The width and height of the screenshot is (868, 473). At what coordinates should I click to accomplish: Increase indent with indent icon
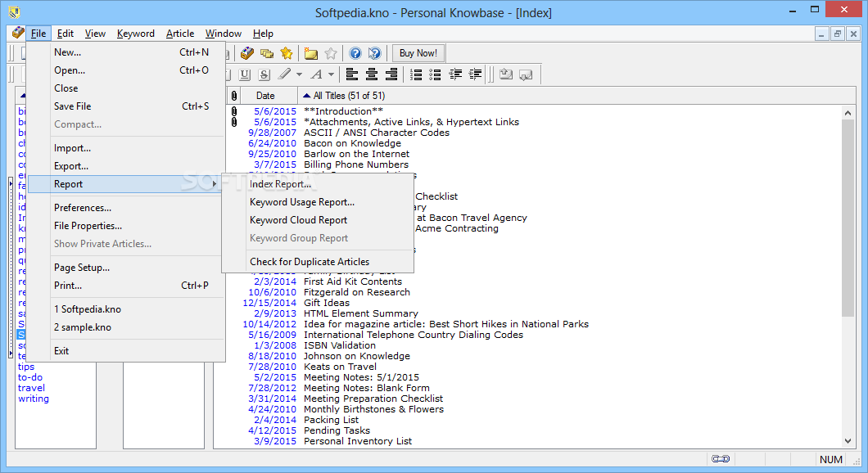pyautogui.click(x=475, y=74)
